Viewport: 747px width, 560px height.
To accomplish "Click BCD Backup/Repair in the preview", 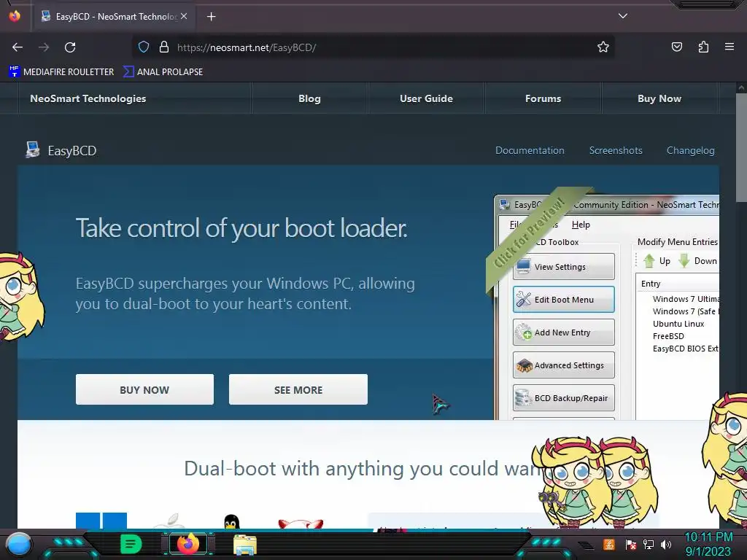I will (x=564, y=398).
